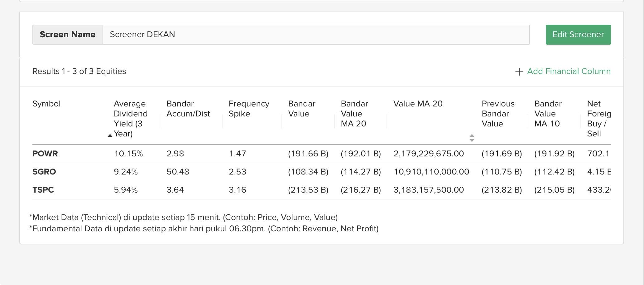This screenshot has width=644, height=285.
Task: Click the ascending sort arrow on Average Dividend Yield
Action: (110, 135)
